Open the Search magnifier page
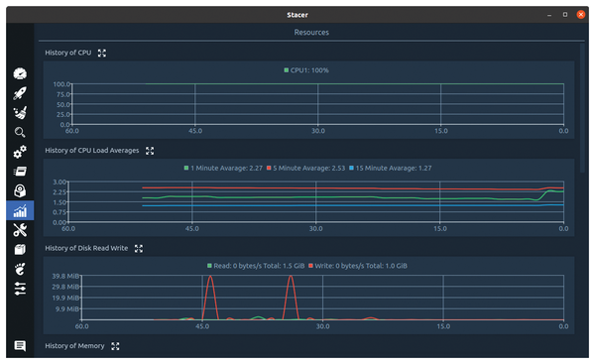This screenshot has width=595, height=364. (20, 132)
